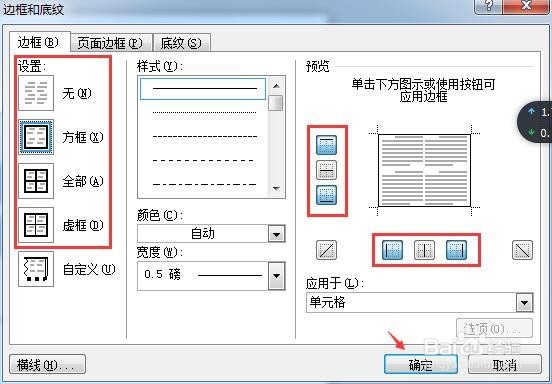Viewport: 552px width, 384px height.
Task: Click the 无(N) label
Action: coord(77,93)
